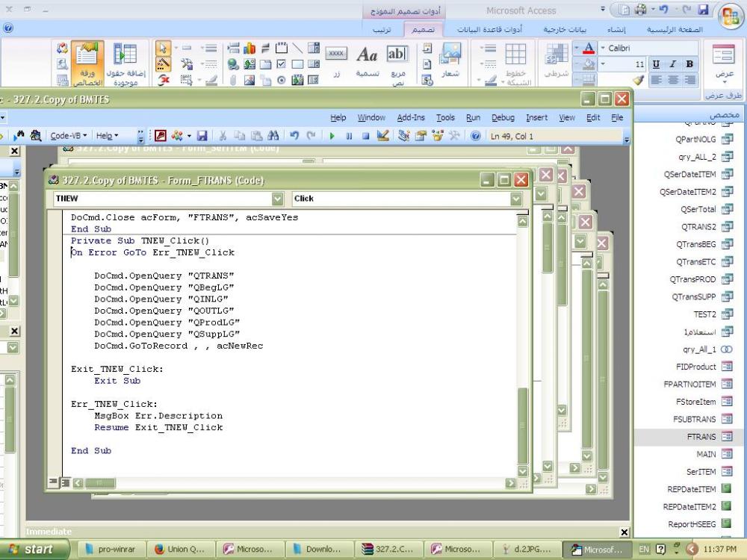
Task: Insert a logo with شعار
Action: (450, 61)
